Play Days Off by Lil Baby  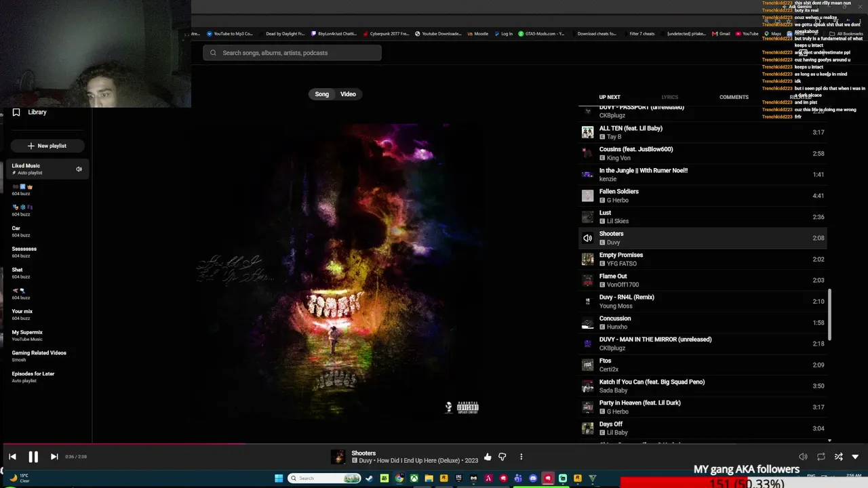coord(703,428)
